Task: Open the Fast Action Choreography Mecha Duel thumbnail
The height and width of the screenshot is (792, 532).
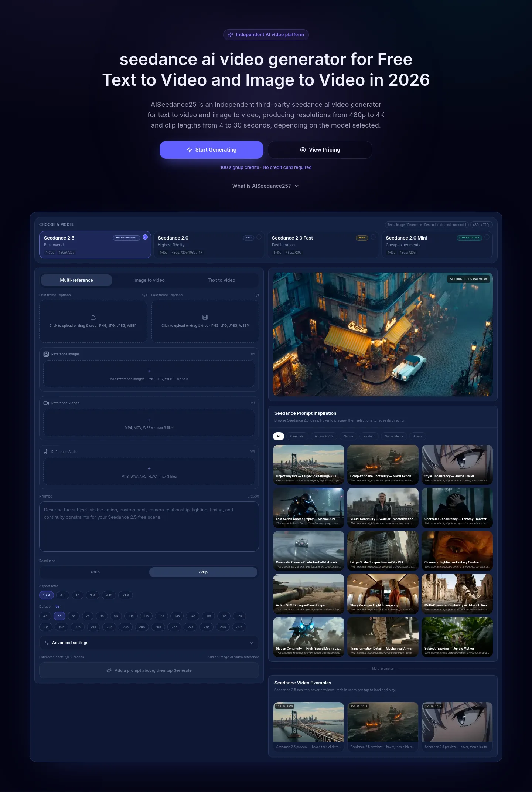Action: pyautogui.click(x=308, y=508)
